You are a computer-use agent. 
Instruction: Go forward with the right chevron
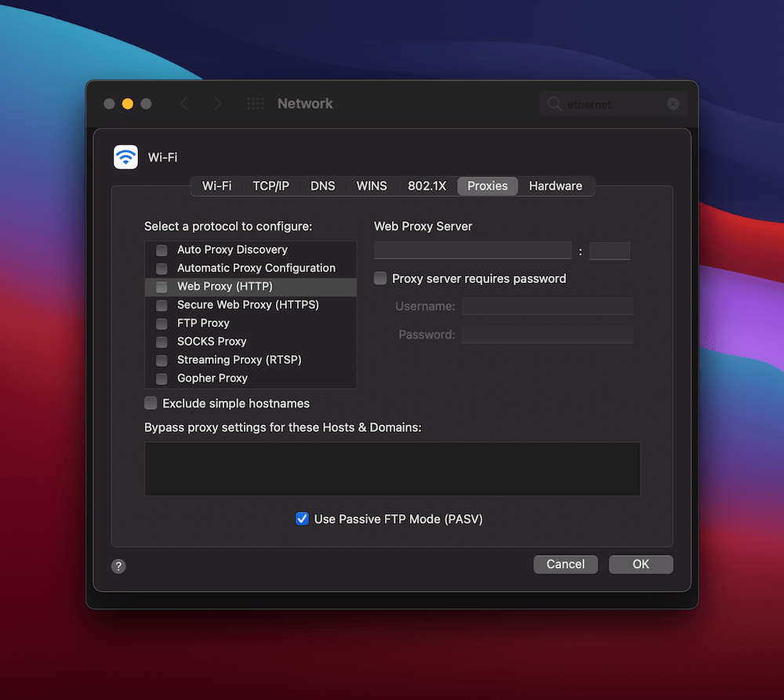click(218, 103)
